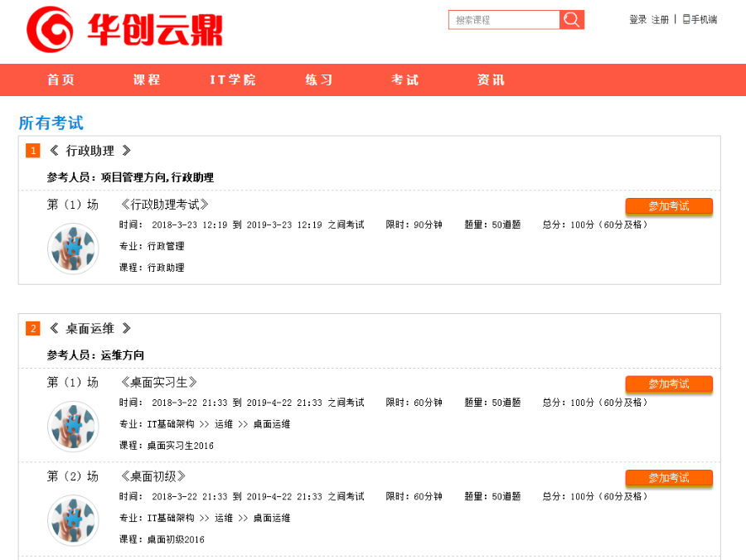The height and width of the screenshot is (560, 746).
Task: Click the 登录 link
Action: coord(637,19)
